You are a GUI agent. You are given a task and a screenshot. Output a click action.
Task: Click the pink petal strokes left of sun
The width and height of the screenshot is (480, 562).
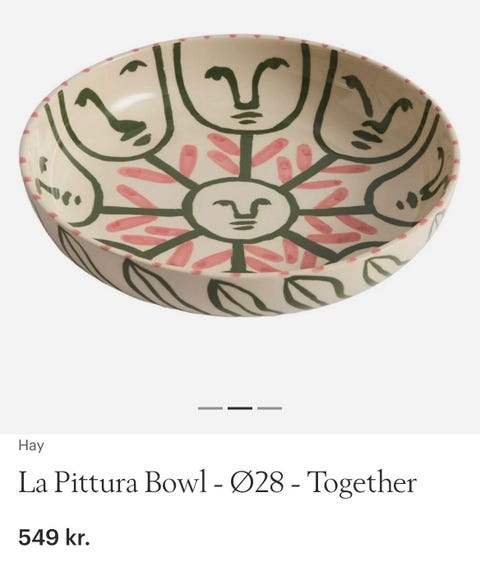pyautogui.click(x=151, y=201)
